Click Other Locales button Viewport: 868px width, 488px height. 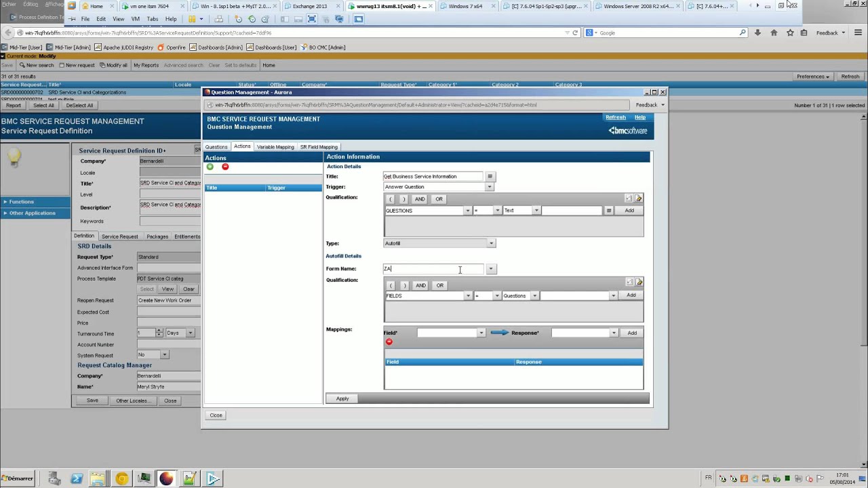click(x=133, y=401)
